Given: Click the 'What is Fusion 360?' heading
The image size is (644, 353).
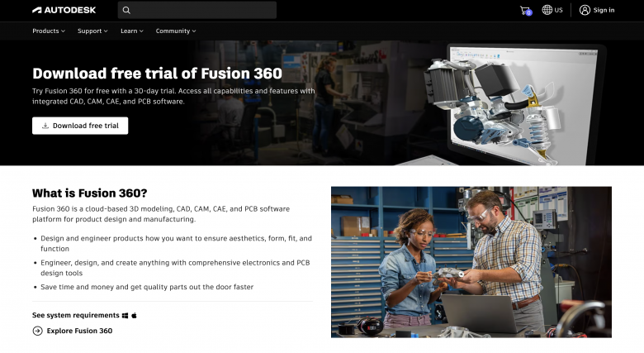Looking at the screenshot, I should [89, 193].
